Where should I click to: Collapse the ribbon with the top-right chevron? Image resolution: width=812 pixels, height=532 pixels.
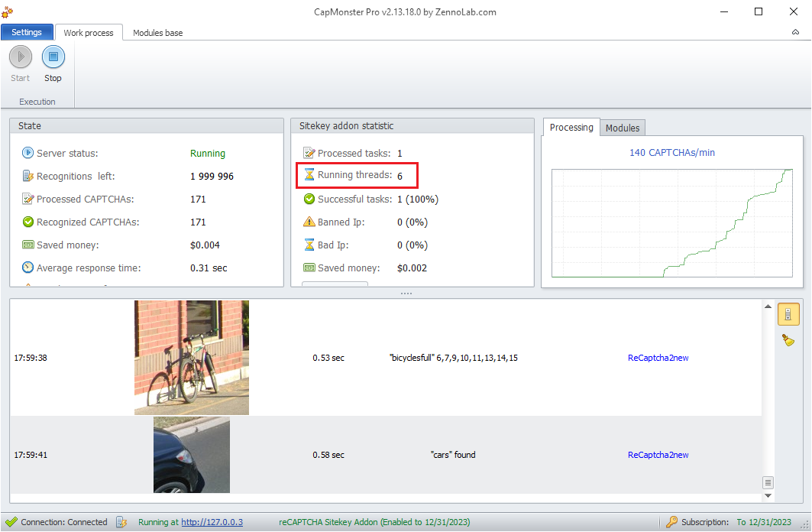click(x=796, y=33)
